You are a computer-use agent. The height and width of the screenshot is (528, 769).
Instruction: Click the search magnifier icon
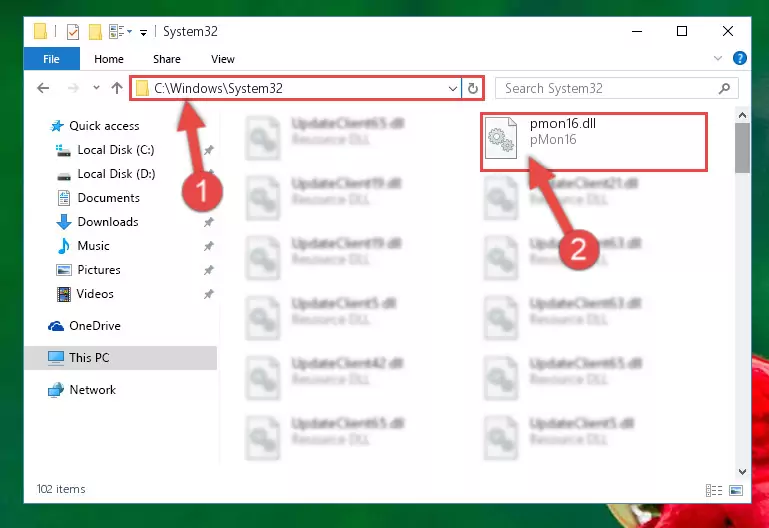pos(724,88)
